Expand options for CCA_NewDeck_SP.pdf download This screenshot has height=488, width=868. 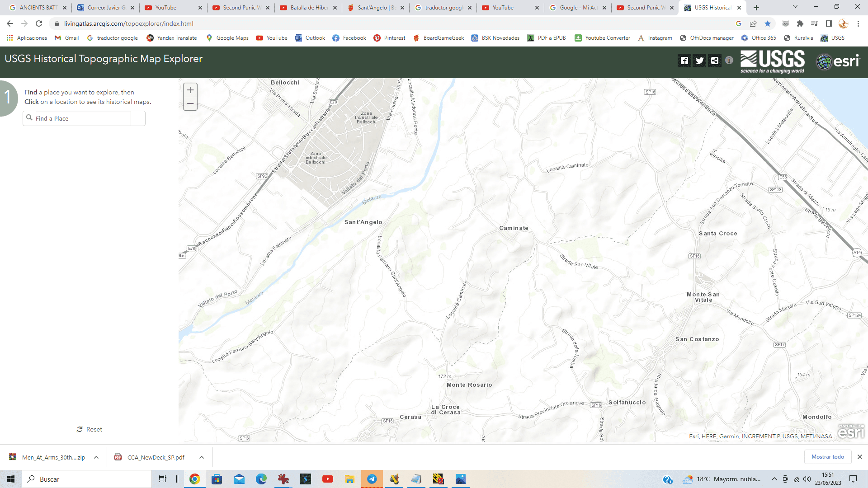click(x=202, y=457)
